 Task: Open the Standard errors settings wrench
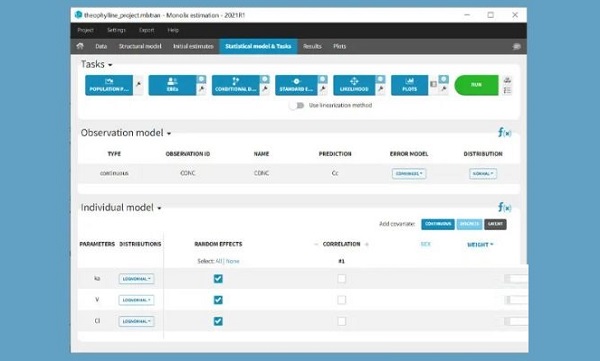(x=323, y=90)
